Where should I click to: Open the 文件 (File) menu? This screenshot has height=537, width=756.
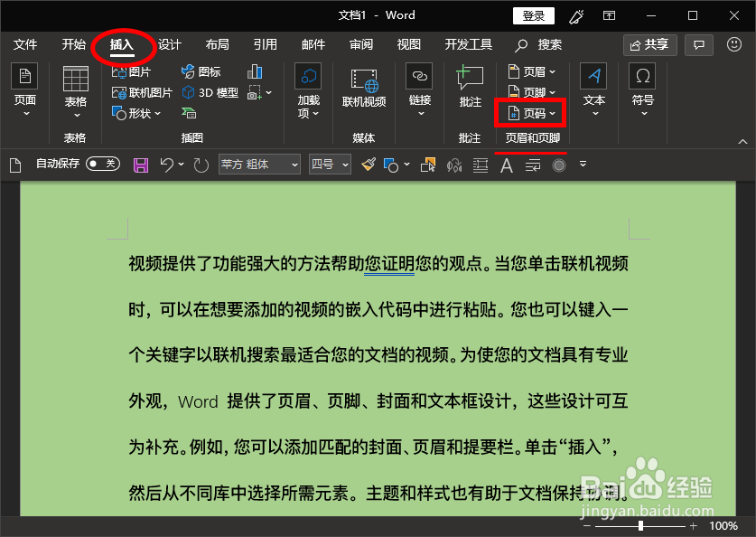tap(25, 45)
